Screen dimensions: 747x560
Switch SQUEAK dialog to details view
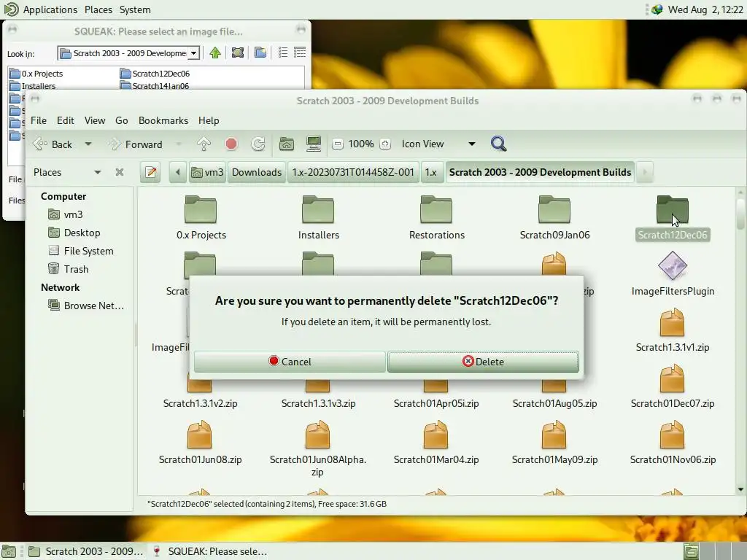pyautogui.click(x=300, y=52)
